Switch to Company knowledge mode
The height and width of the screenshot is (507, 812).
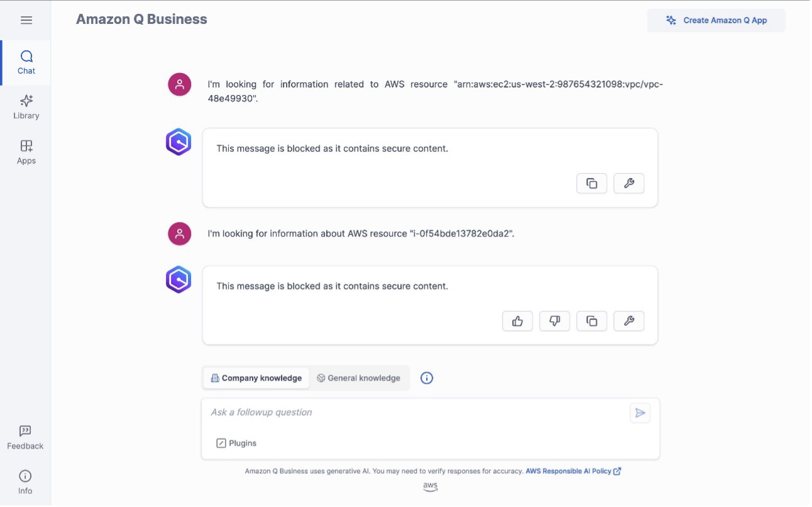pyautogui.click(x=256, y=378)
